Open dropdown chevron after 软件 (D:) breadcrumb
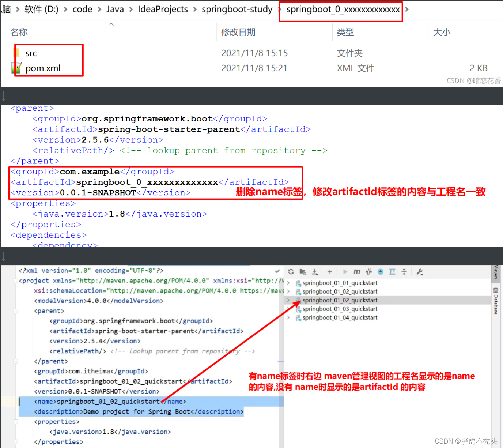Screen dimensions: 503x448 click(x=65, y=9)
